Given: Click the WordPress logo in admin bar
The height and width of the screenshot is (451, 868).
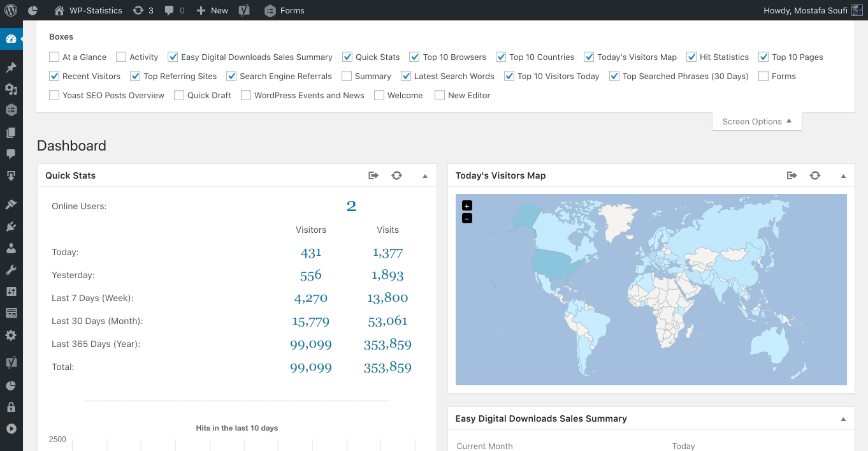Looking at the screenshot, I should click(x=11, y=10).
